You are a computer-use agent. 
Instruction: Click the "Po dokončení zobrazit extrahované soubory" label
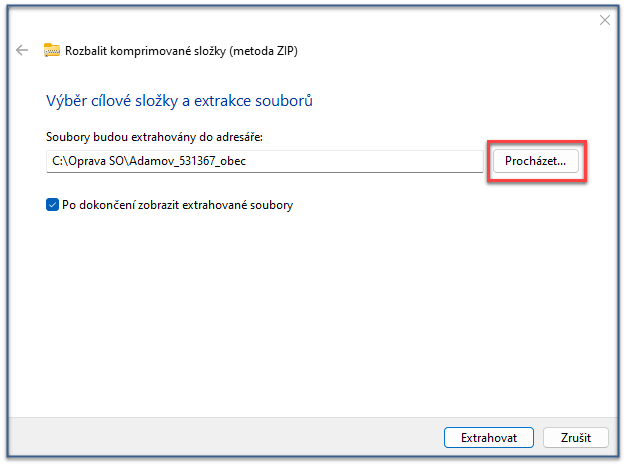(x=177, y=205)
